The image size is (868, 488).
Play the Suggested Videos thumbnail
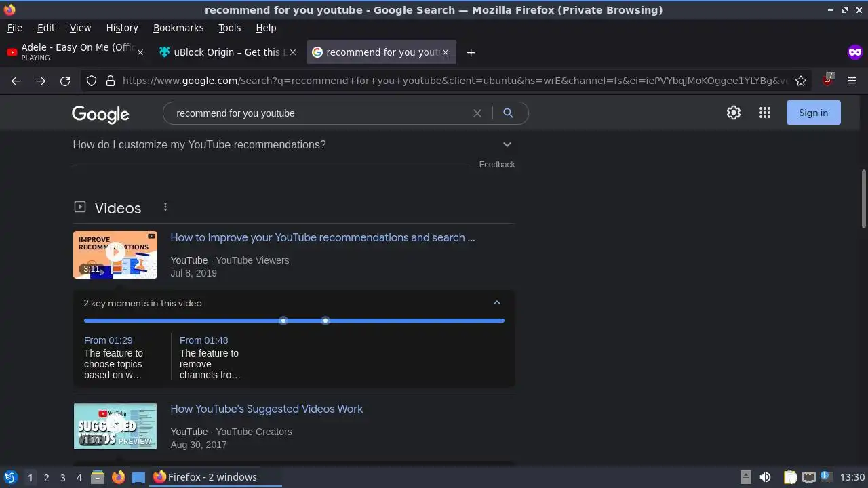point(115,426)
